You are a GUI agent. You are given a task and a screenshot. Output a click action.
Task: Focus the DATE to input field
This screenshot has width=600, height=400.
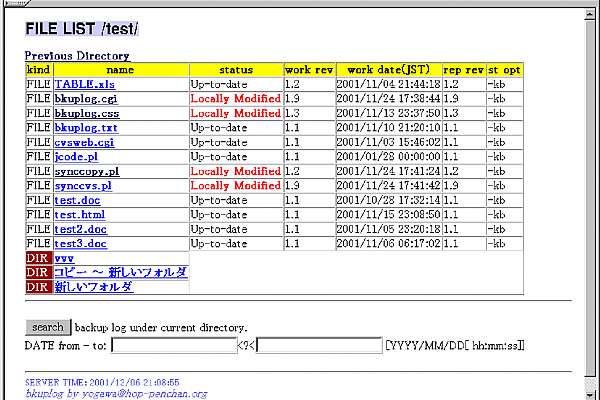pos(319,346)
